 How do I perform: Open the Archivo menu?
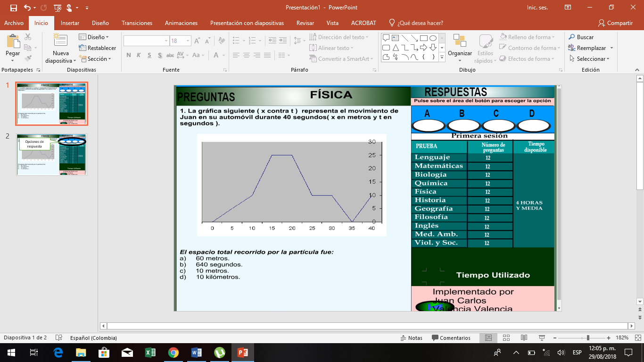pyautogui.click(x=14, y=23)
